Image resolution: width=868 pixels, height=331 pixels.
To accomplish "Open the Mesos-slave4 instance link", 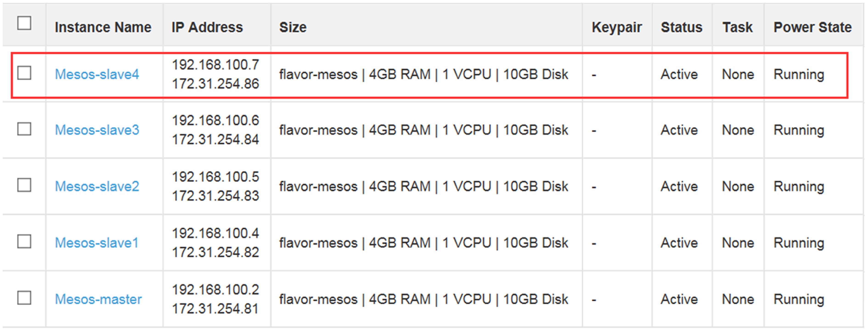I will tap(97, 74).
